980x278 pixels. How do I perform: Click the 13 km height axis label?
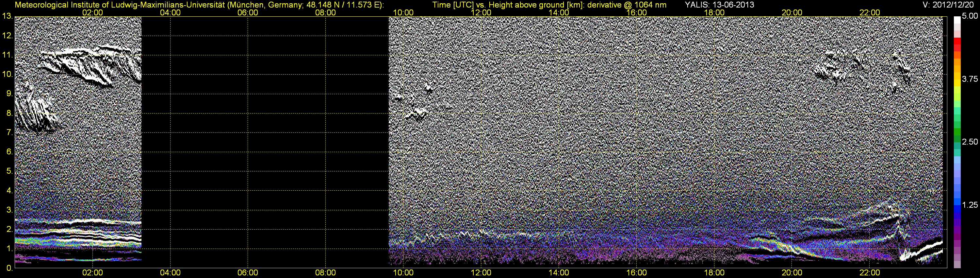pos(7,16)
